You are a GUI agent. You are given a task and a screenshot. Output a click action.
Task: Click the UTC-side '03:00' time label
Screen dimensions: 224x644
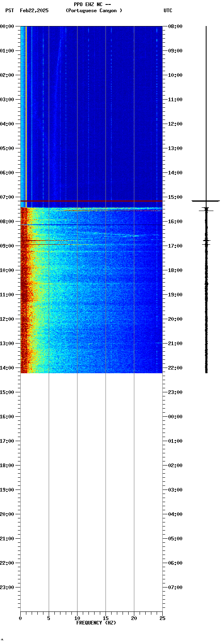175,490
